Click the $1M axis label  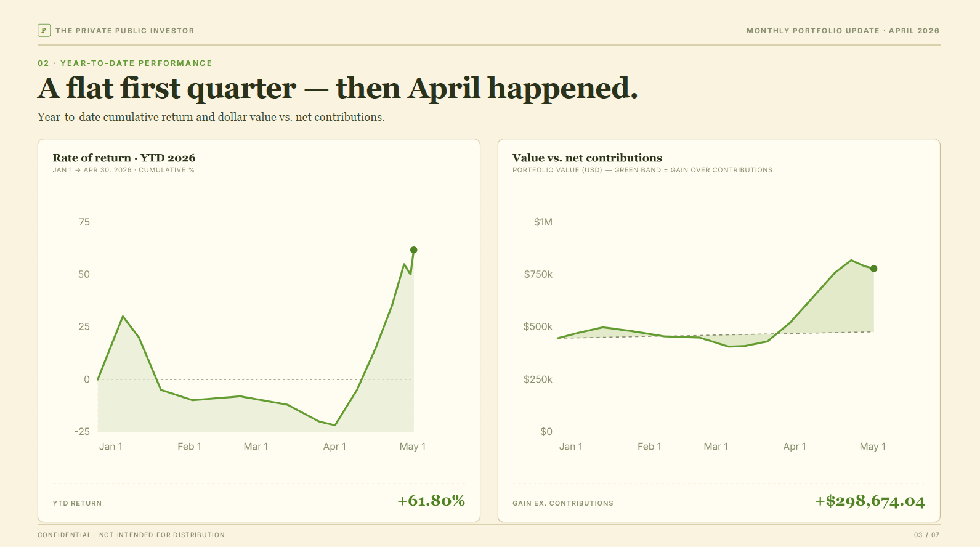tap(543, 222)
